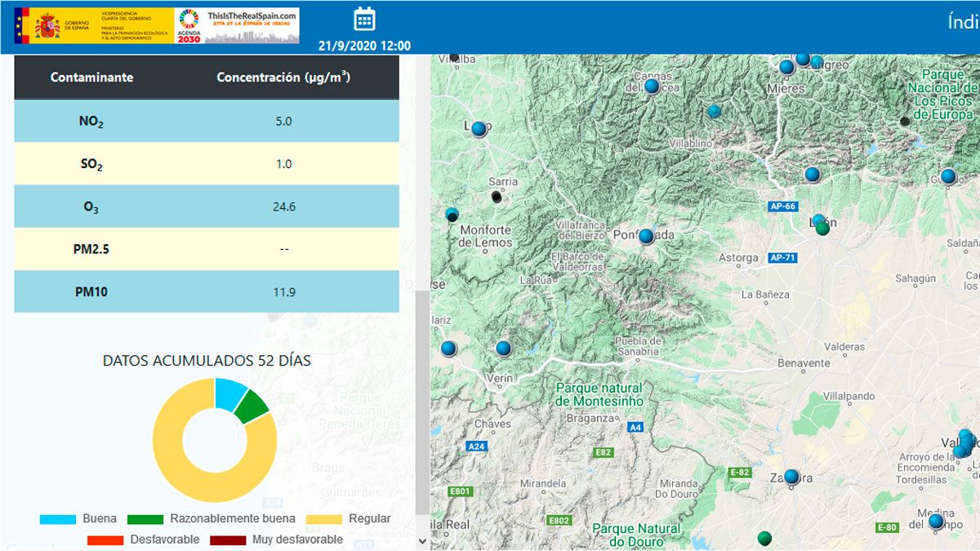Select the blue station marker at León
Screen dimensions: 980x551
(818, 220)
